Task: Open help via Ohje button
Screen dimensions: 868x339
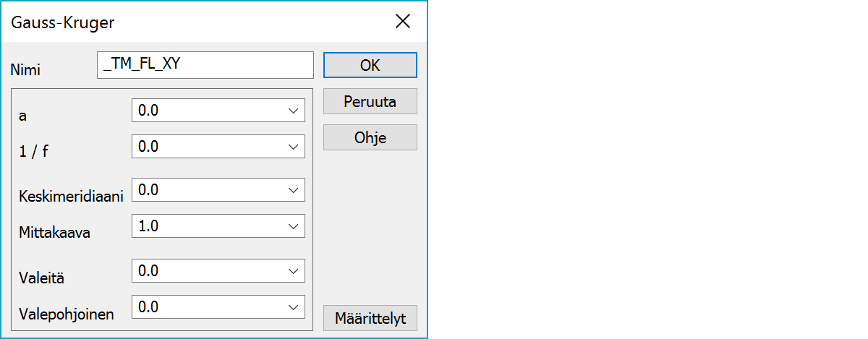Action: (370, 137)
